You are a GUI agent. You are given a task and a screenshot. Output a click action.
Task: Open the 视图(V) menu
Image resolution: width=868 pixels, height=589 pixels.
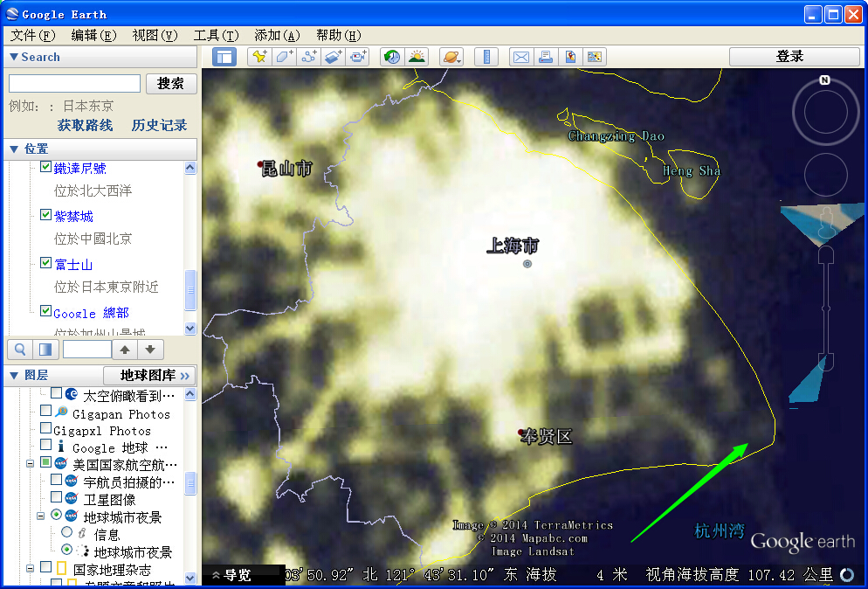tap(155, 36)
